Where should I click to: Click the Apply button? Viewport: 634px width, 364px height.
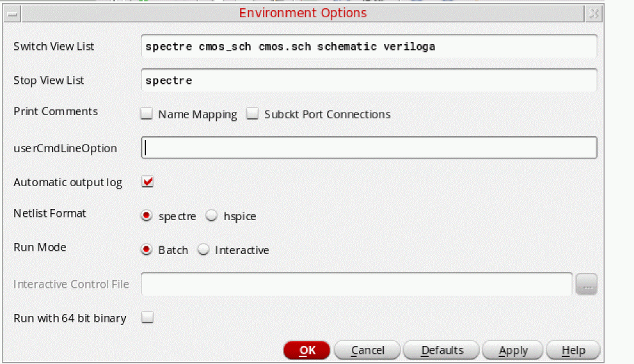coord(512,351)
